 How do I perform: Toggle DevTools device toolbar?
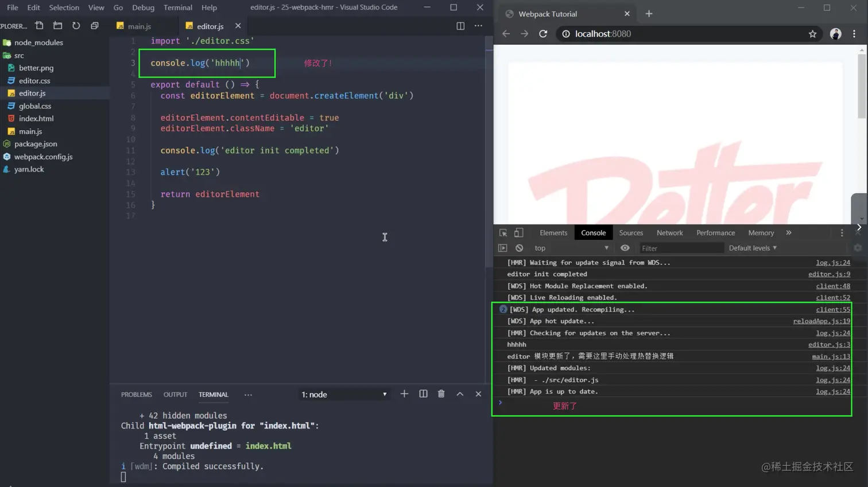[518, 233]
